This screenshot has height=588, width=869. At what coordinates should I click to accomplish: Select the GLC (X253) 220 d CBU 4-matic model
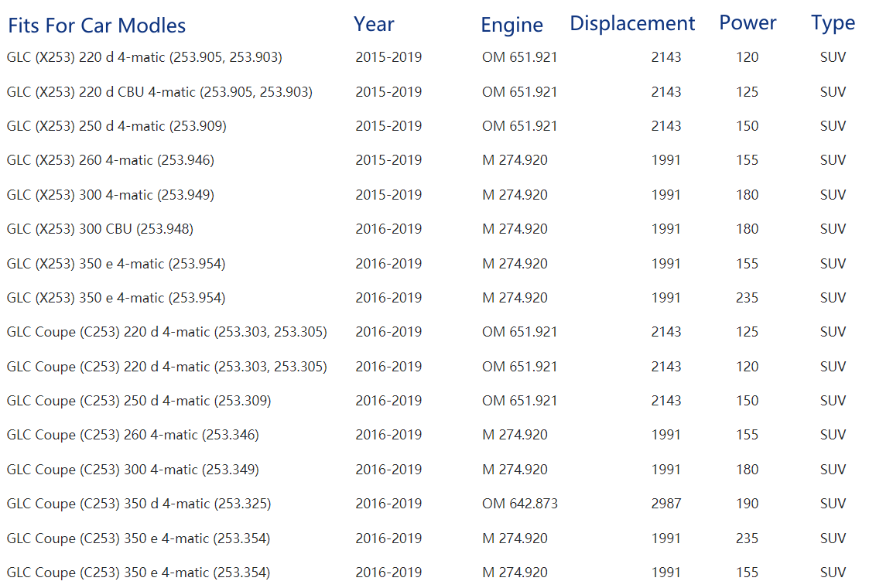(x=159, y=92)
